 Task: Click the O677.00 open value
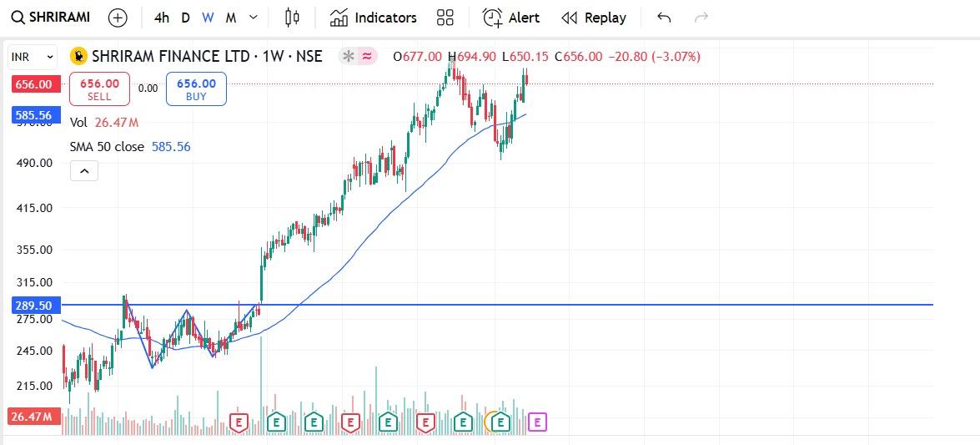click(417, 57)
